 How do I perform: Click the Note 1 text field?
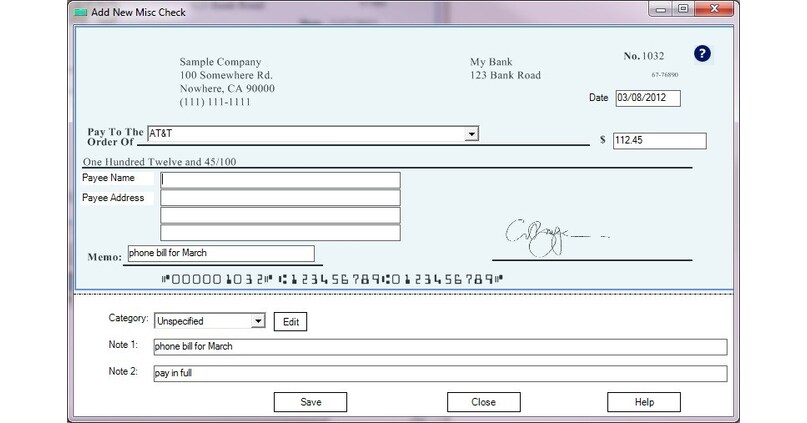point(438,347)
